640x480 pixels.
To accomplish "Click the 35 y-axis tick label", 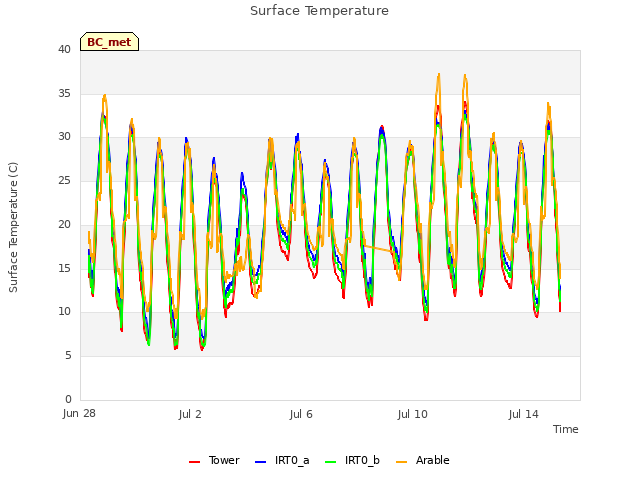I will (x=64, y=93).
